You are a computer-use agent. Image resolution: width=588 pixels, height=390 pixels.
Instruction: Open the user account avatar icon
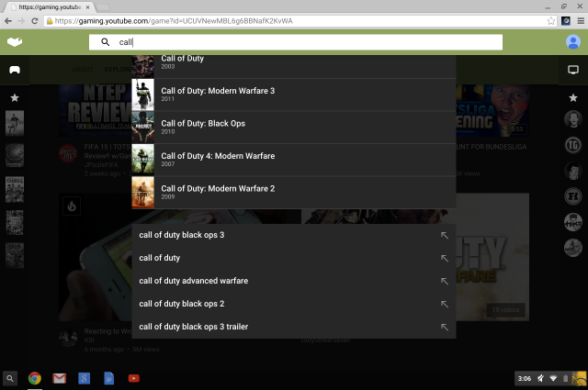coord(573,42)
